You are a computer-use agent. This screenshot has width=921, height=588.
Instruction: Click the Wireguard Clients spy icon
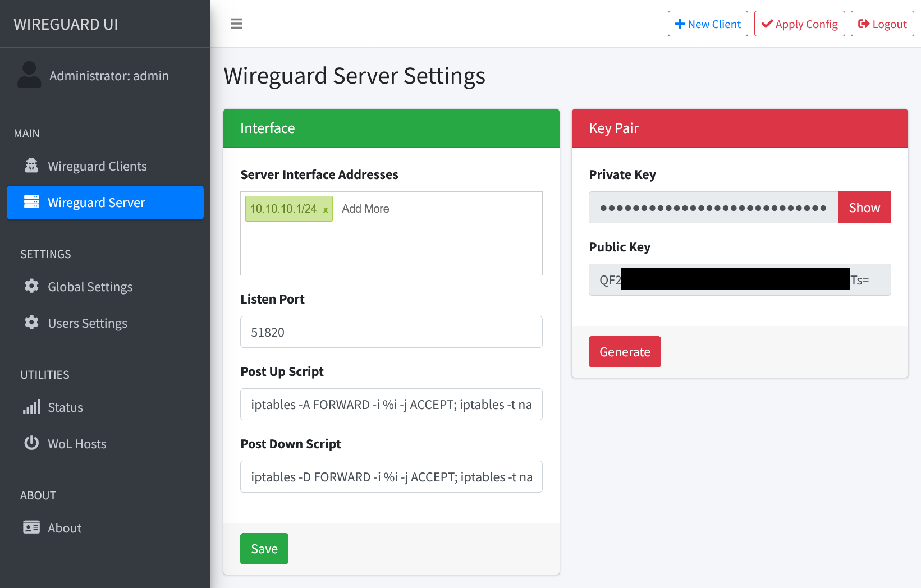31,166
